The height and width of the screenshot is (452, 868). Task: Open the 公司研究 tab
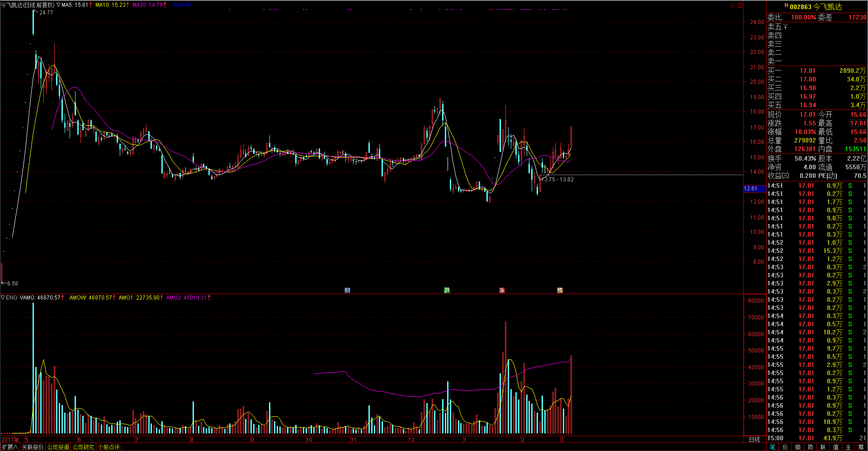84,447
